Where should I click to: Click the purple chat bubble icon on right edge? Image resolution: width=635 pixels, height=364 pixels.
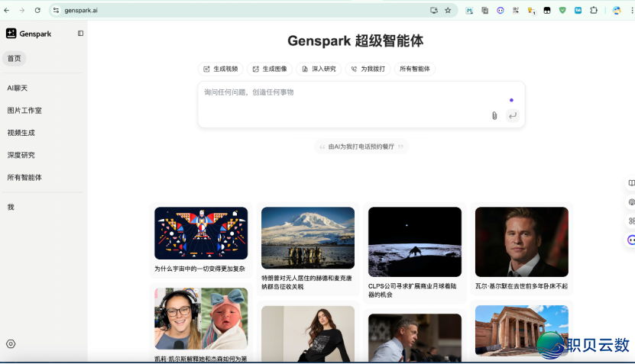631,240
